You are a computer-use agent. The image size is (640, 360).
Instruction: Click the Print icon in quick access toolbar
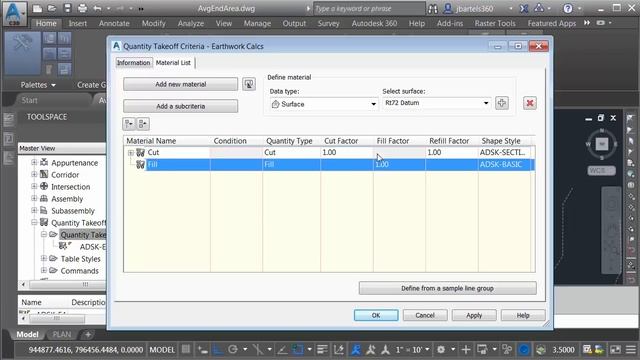pos(82,9)
